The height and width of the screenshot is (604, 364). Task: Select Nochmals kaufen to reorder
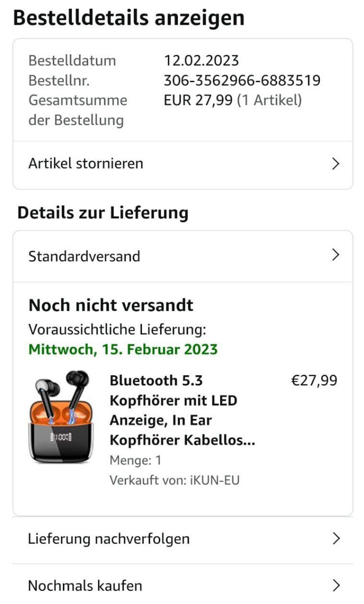coord(183,585)
